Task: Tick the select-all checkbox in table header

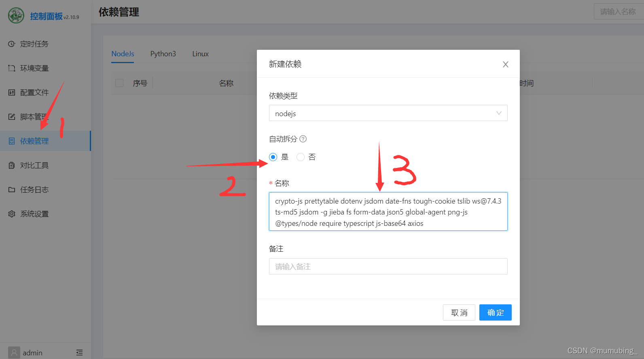Action: click(119, 83)
